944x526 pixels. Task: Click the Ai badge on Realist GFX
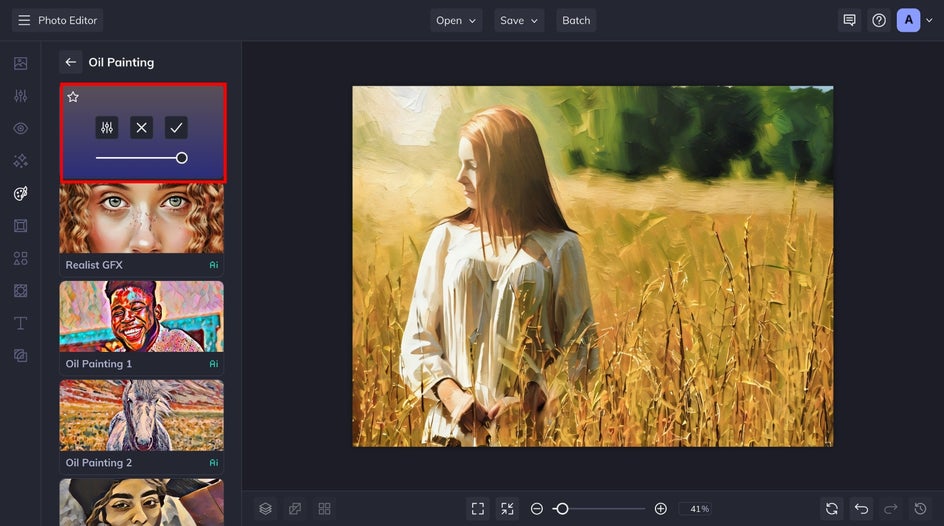click(214, 265)
